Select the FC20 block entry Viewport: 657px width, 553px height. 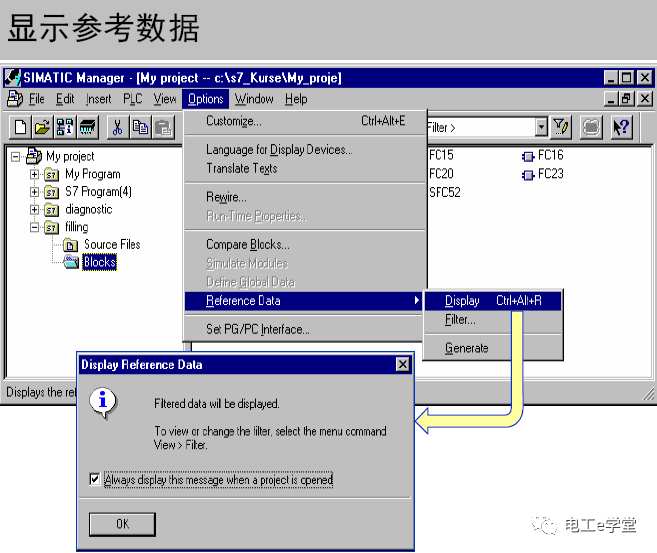(441, 174)
